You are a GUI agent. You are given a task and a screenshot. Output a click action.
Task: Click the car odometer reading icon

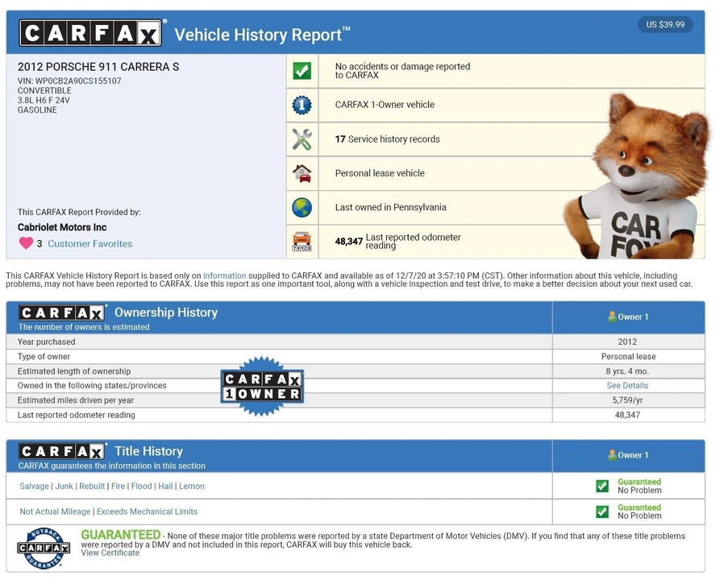pos(302,242)
